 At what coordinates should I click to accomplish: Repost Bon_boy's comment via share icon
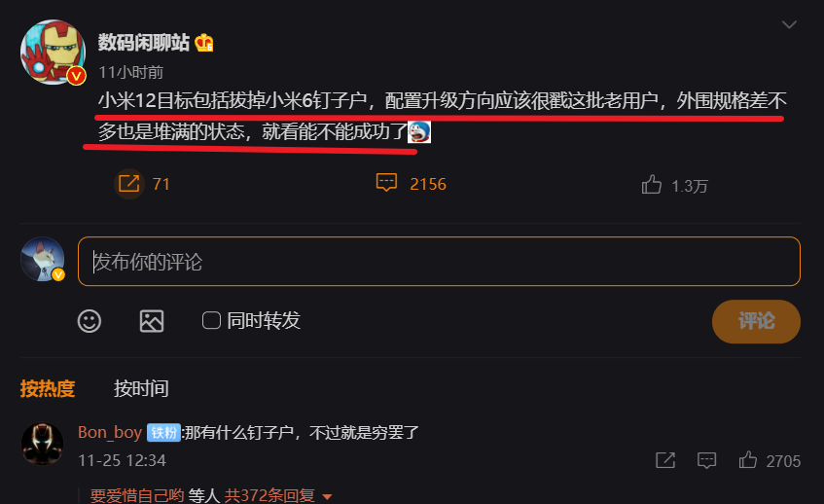click(665, 460)
